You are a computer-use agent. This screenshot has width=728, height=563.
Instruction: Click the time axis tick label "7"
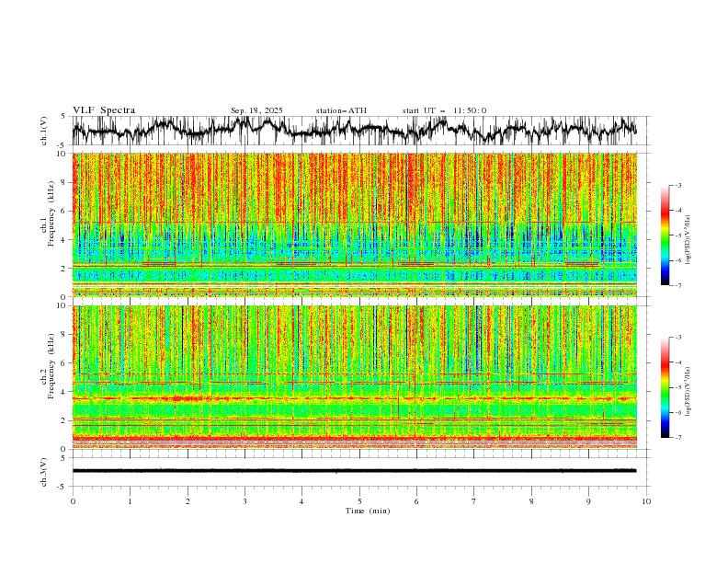(474, 501)
